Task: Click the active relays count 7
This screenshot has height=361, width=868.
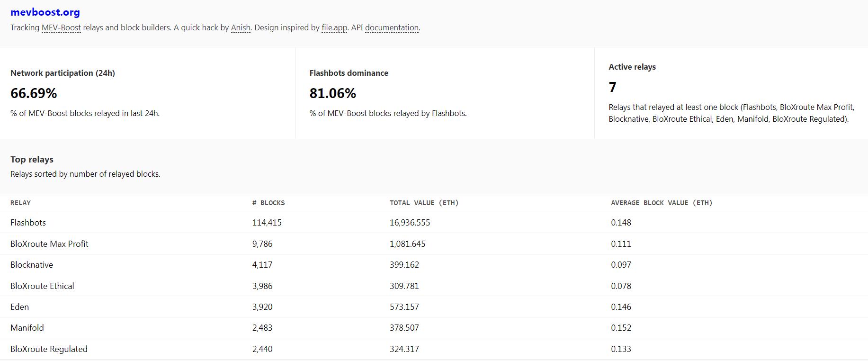Action: point(612,87)
